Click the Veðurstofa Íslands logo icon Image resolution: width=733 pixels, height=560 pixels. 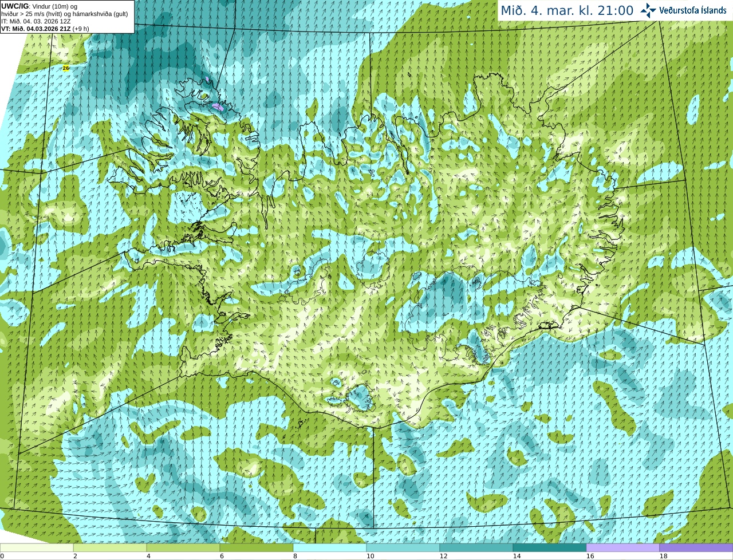(x=648, y=10)
